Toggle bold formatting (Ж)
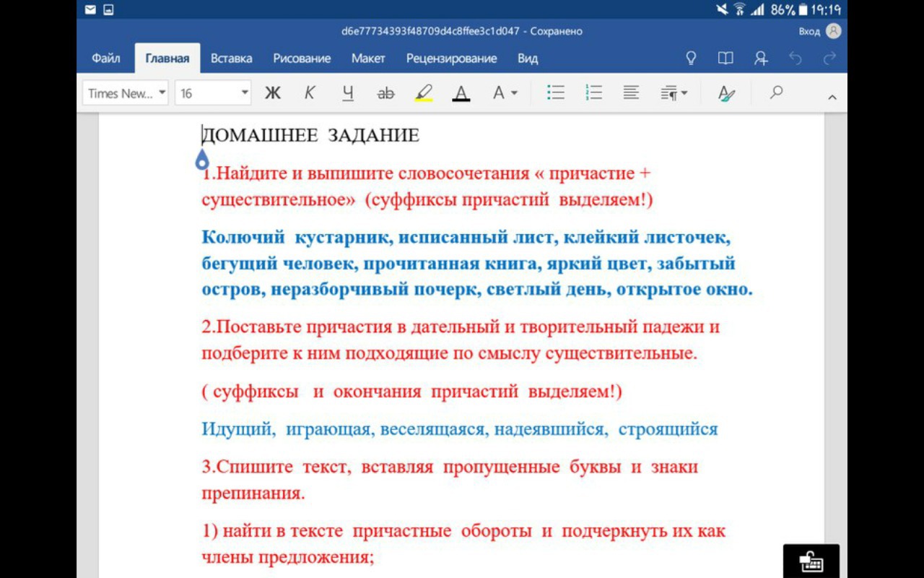Viewport: 924px width, 578px height. click(x=273, y=93)
